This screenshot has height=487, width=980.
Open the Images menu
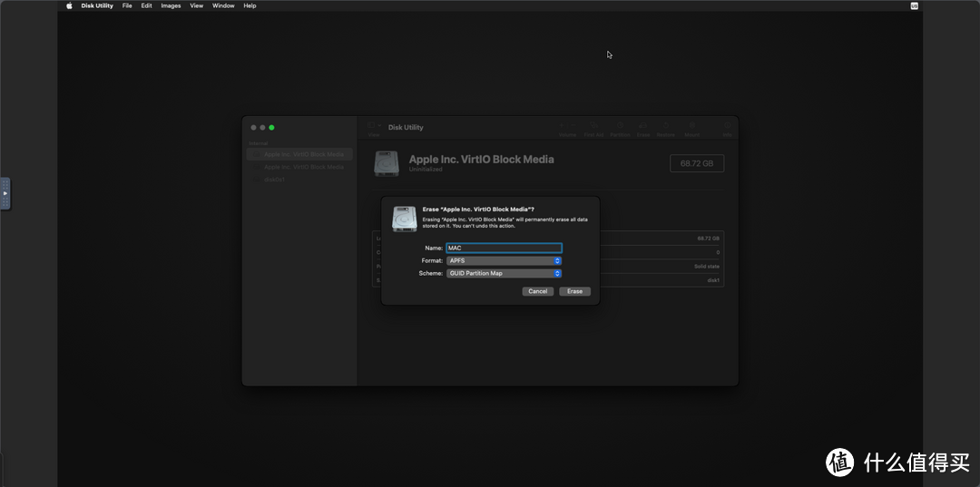[x=171, y=5]
